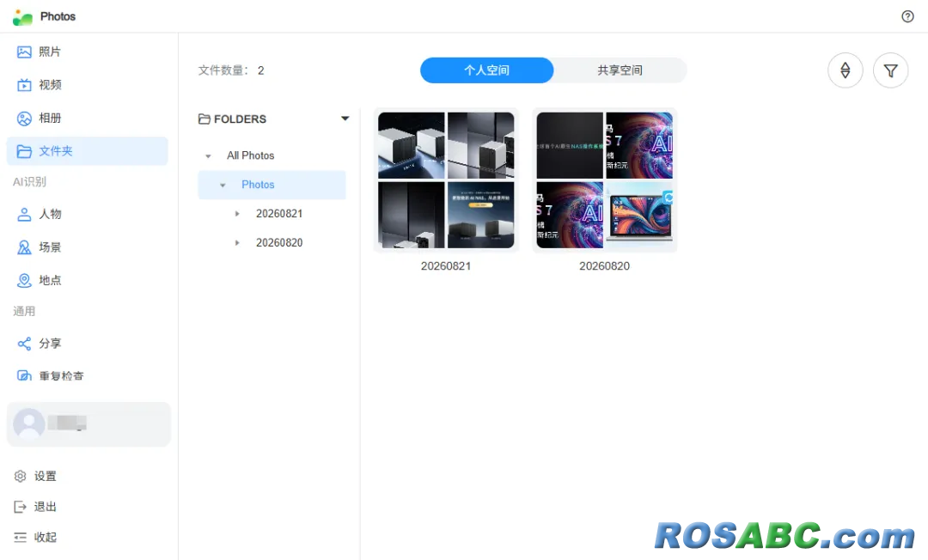Click the 视频 video icon in sidebar
Screen dimensions: 928x560
coord(24,85)
